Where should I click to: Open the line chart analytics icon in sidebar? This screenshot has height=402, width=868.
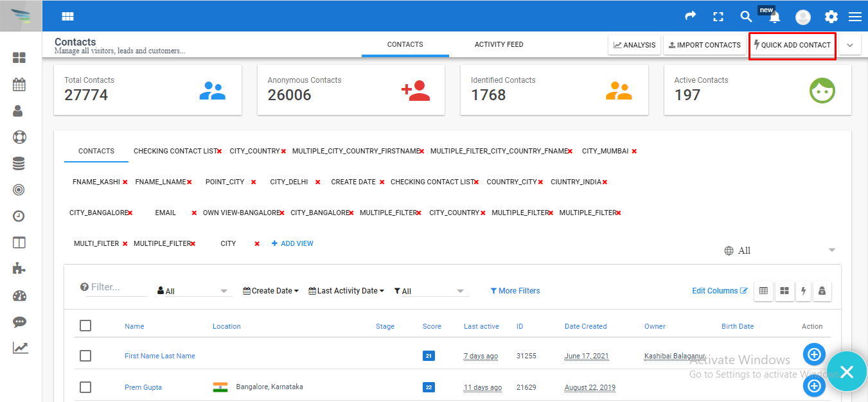(x=20, y=348)
